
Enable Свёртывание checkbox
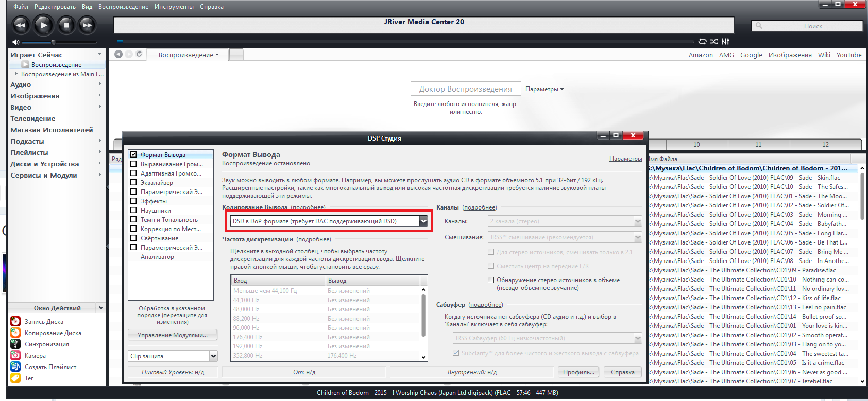coord(133,238)
